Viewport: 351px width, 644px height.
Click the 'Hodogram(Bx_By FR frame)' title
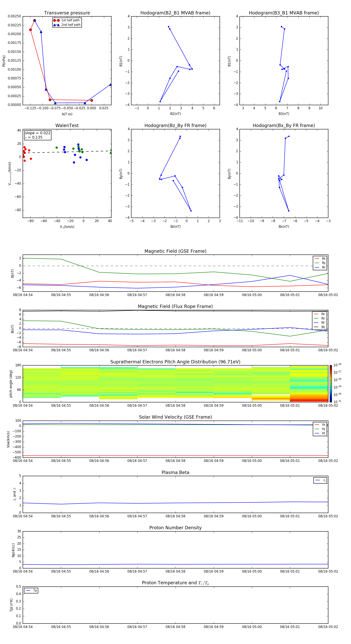pyautogui.click(x=284, y=125)
